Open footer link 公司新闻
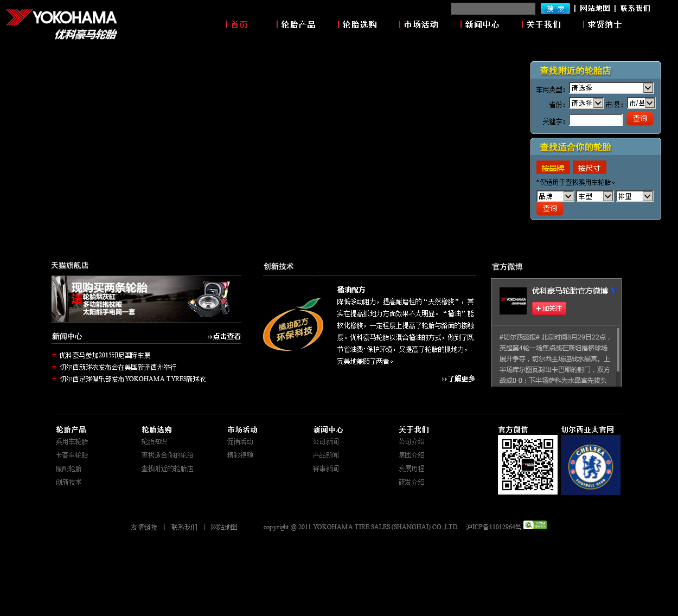678x616 pixels. 325,441
